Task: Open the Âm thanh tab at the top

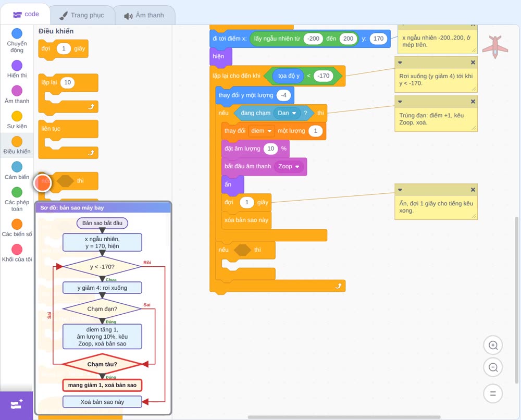Action: [144, 15]
